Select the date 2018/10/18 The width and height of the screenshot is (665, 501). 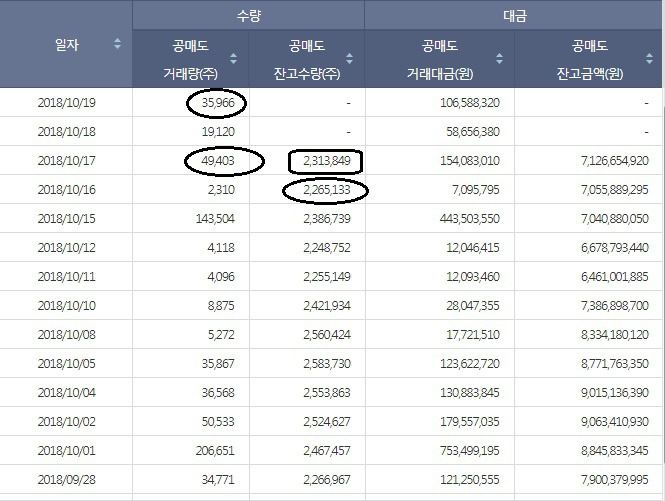coord(67,132)
